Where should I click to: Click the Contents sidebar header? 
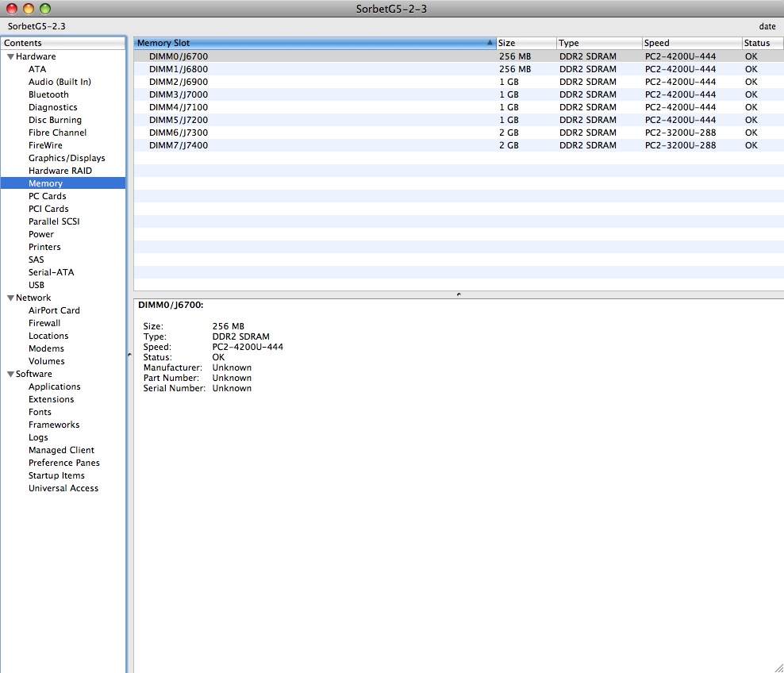63,43
